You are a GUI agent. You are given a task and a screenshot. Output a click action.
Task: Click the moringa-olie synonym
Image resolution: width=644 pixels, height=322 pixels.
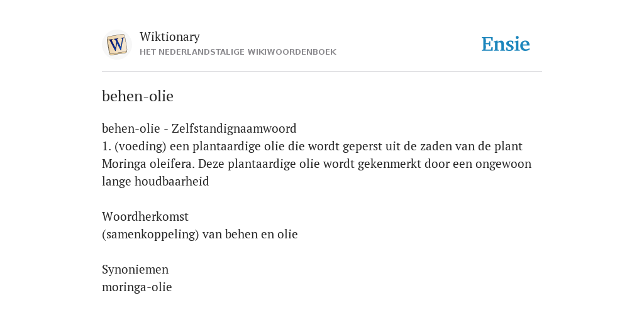136,287
